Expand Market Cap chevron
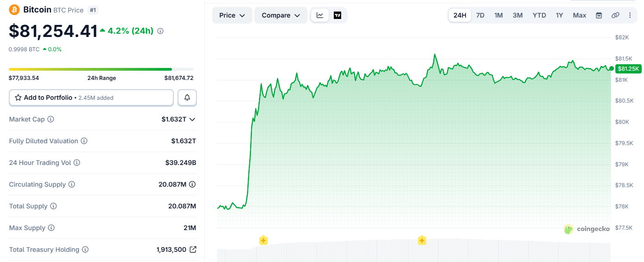644x262 pixels. [192, 119]
